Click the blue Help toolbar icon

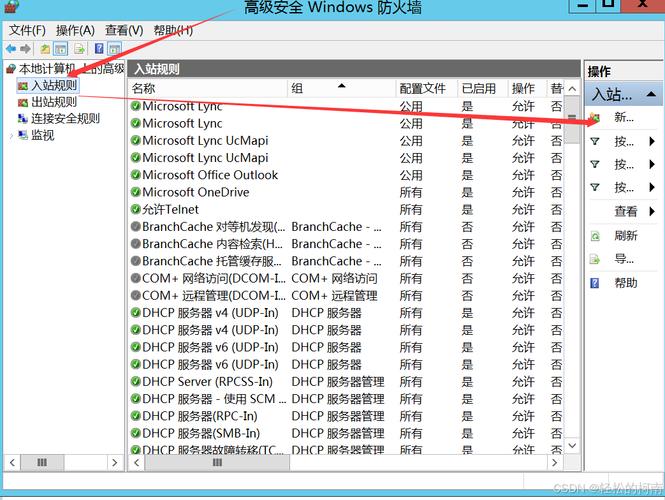[x=99, y=49]
